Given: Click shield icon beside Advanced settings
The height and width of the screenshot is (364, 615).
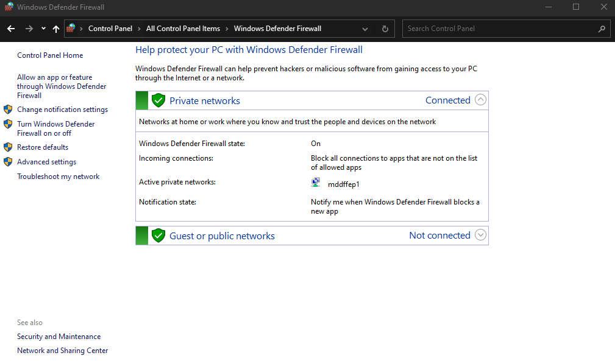Looking at the screenshot, I should point(8,162).
